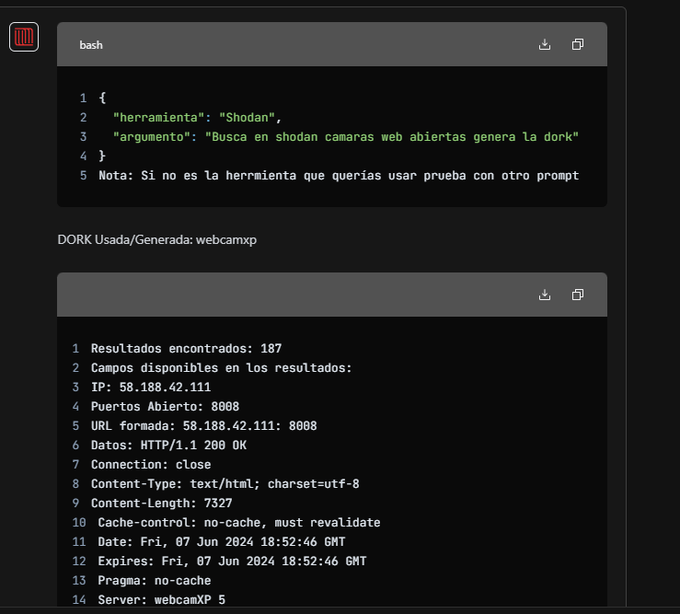680x614 pixels.
Task: Click 'Puertos Abierto: 8008' line
Action: (x=165, y=407)
